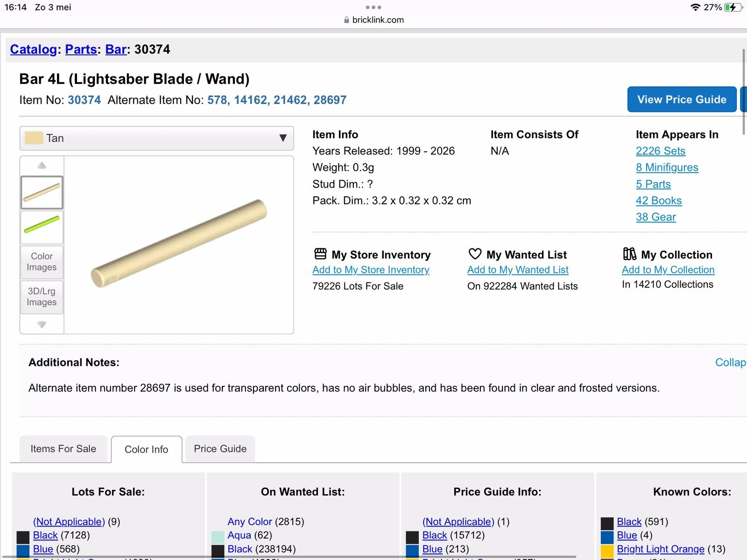747x560 pixels.
Task: Click Aqua link under On Wanted List
Action: pos(239,535)
